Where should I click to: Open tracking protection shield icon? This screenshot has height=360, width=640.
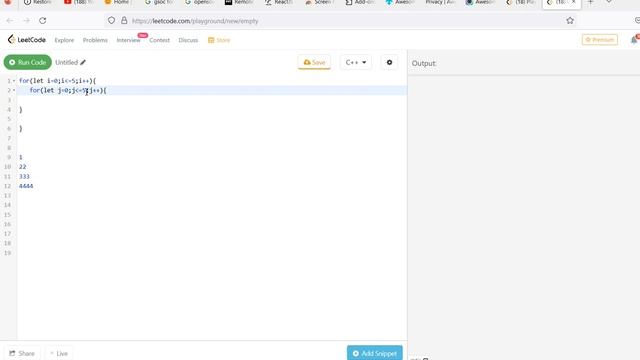[111, 20]
